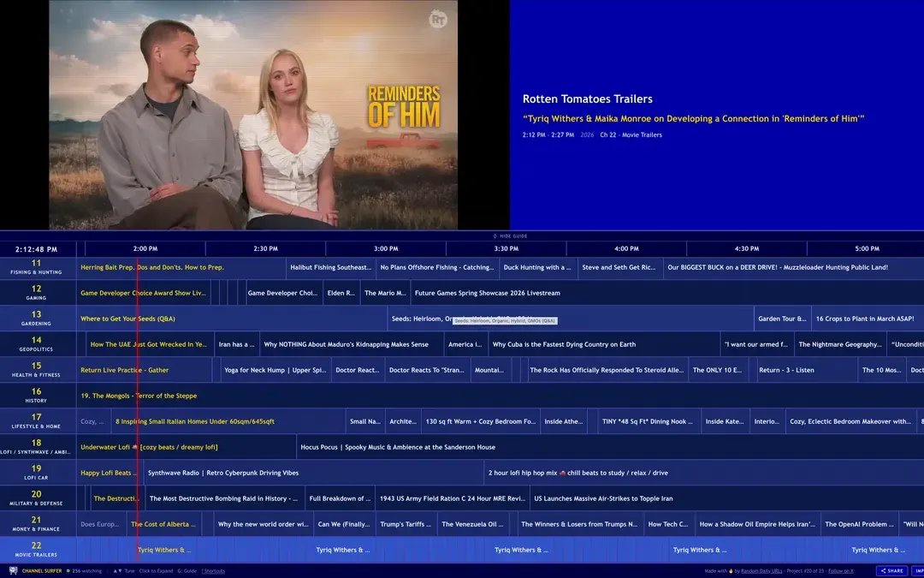
Task: Click the Share button
Action: click(x=892, y=571)
